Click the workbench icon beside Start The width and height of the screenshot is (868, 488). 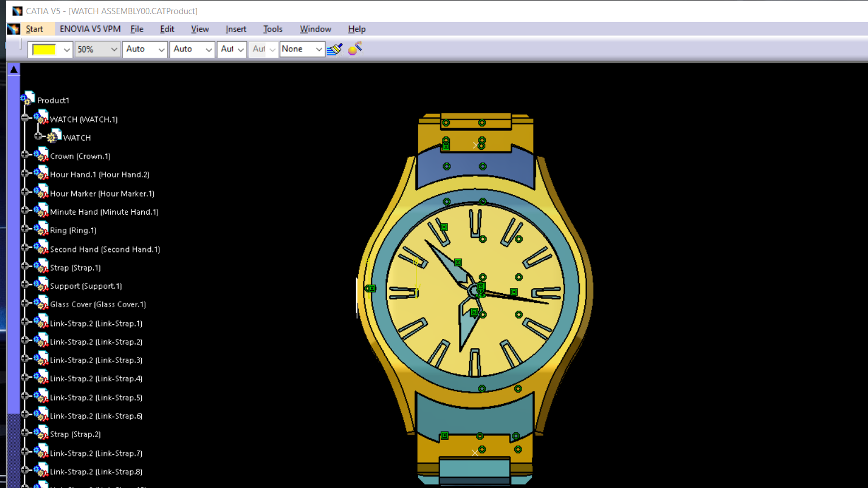pyautogui.click(x=14, y=29)
